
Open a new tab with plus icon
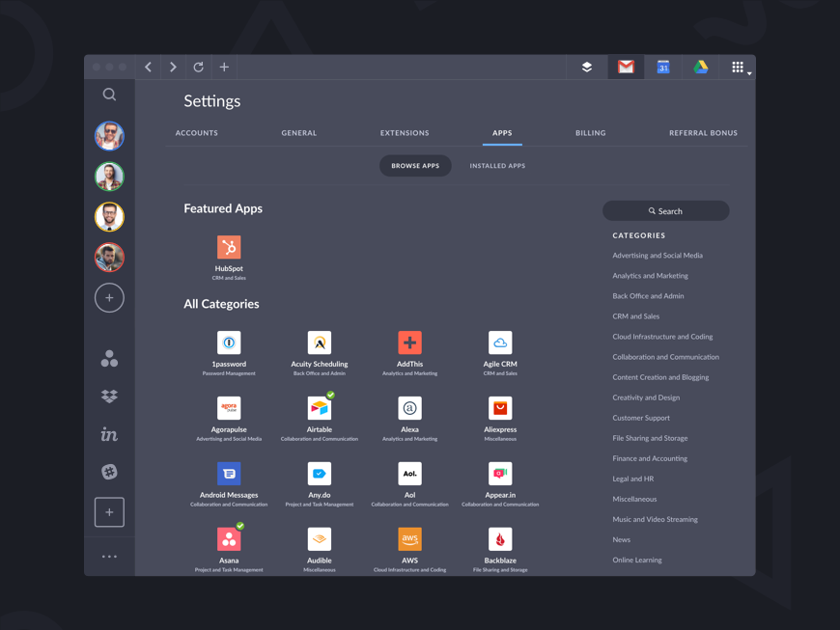(x=224, y=67)
